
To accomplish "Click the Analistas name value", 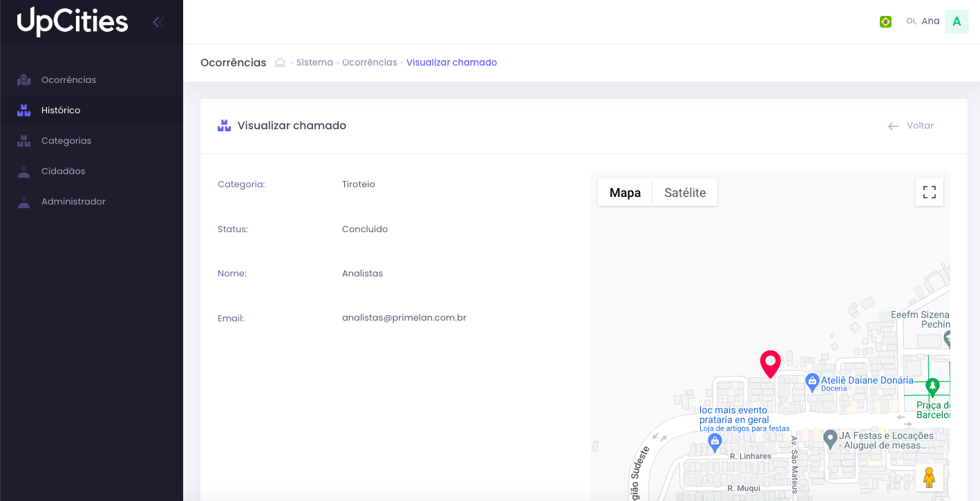I will tap(362, 274).
